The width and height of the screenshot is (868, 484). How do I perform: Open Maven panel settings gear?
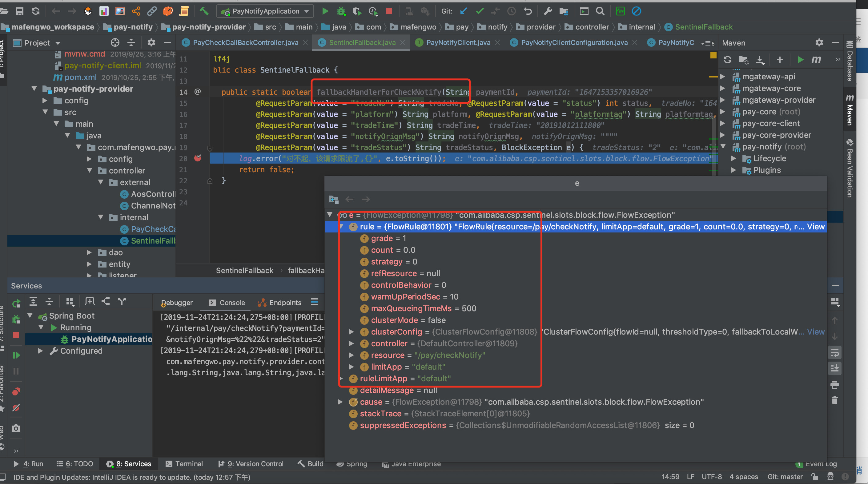(819, 43)
